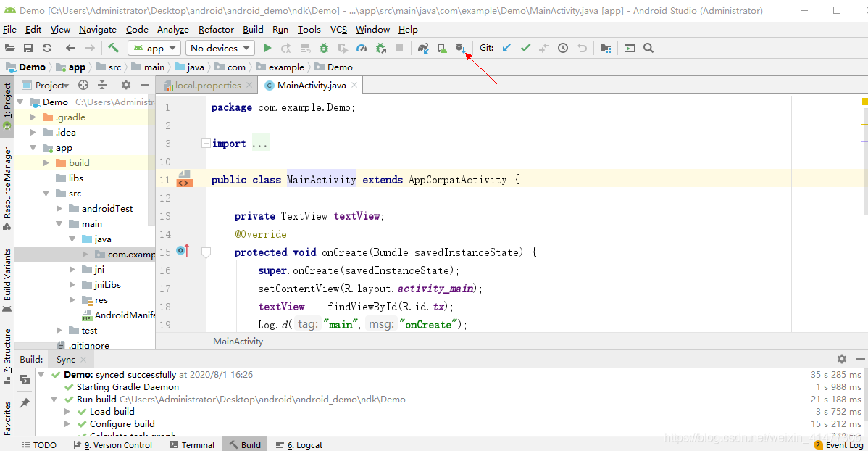Toggle the Build Variants side panel
868x451 pixels.
click(x=7, y=280)
